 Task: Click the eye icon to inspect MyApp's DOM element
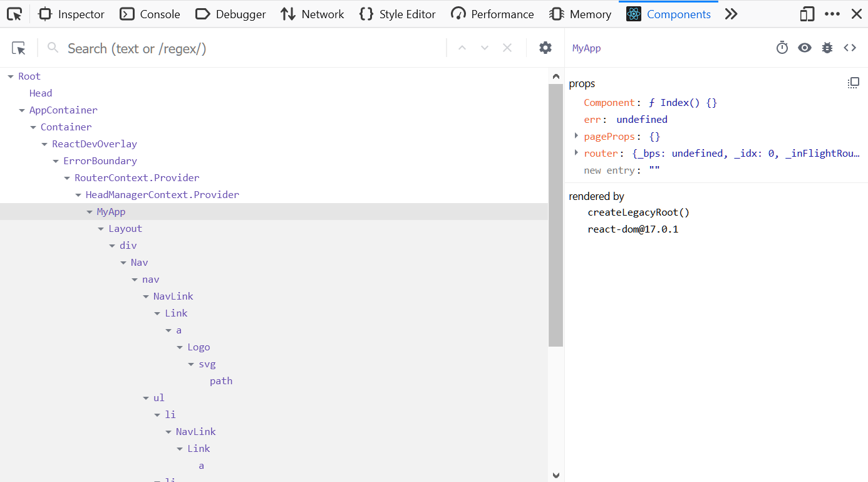click(x=804, y=48)
